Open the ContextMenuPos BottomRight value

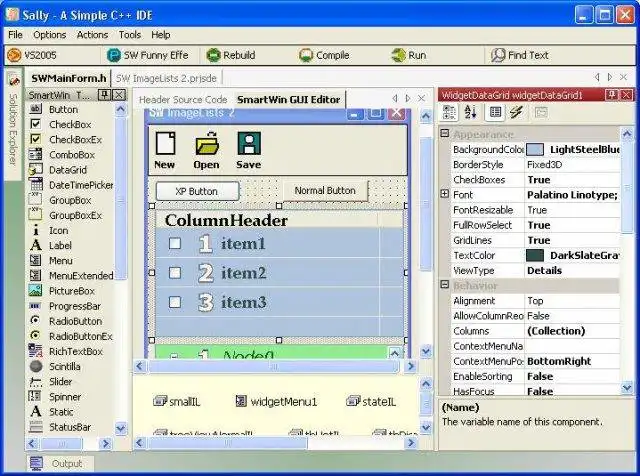pos(572,361)
